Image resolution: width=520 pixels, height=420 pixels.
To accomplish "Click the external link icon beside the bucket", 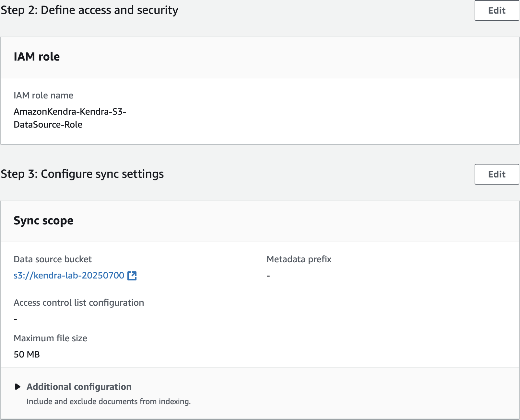I will [132, 276].
